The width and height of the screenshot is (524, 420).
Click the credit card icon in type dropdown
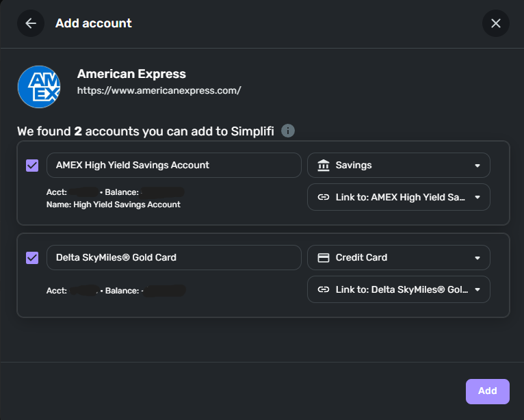[x=324, y=258]
